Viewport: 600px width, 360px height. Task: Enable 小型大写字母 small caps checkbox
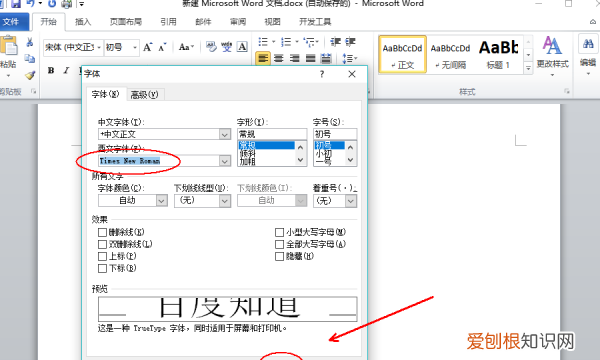[279, 232]
